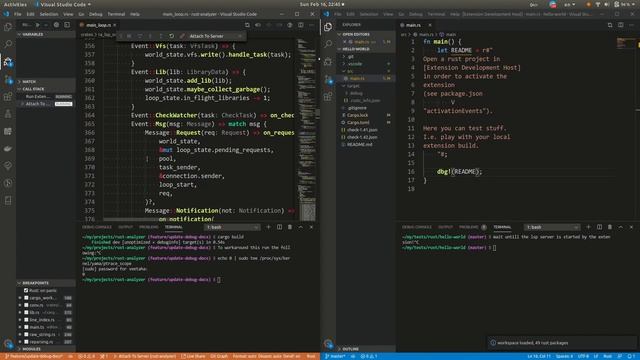Screen dimensions: 640x360
Task: Open Run and Debug bug icon in right window
Action: coord(328,61)
